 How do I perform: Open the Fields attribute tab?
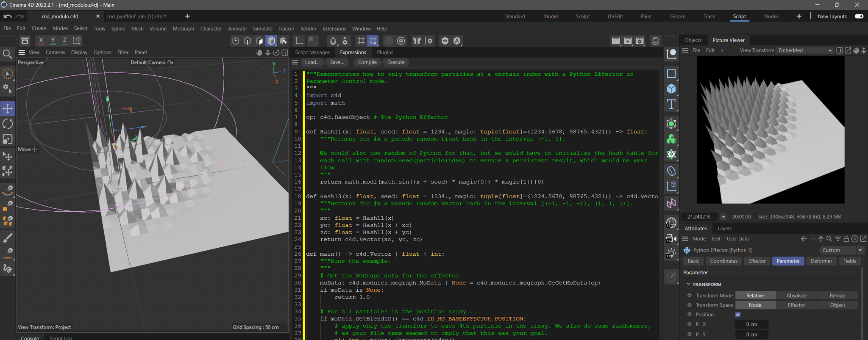pos(849,261)
